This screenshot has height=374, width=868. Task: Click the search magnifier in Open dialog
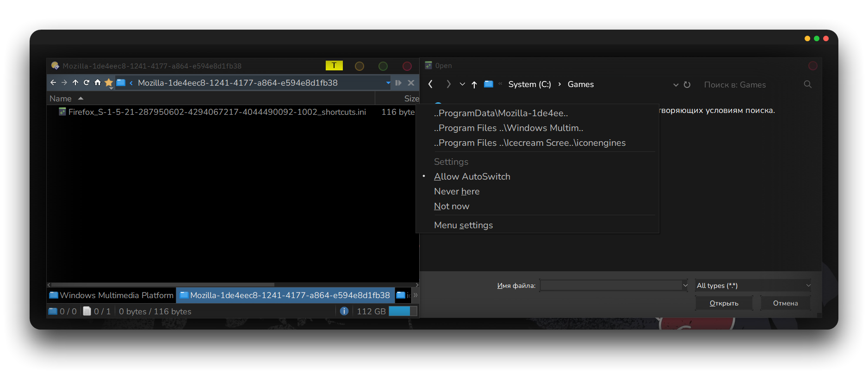coord(807,85)
